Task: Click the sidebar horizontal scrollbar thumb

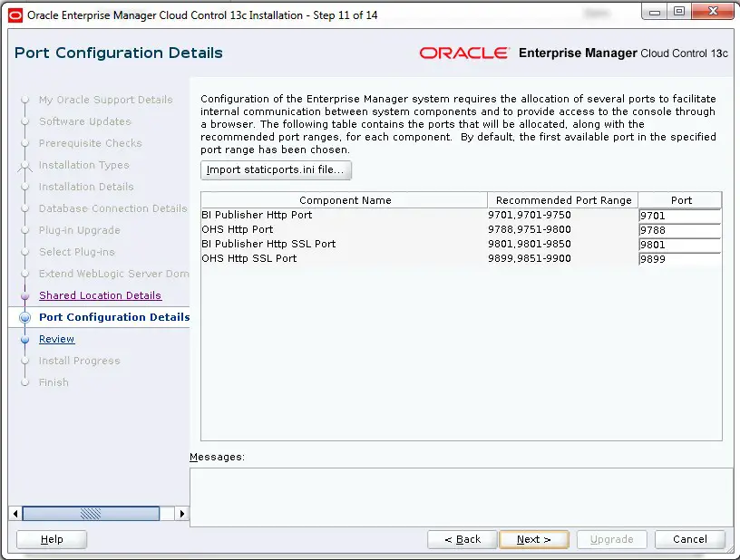Action: (x=91, y=513)
